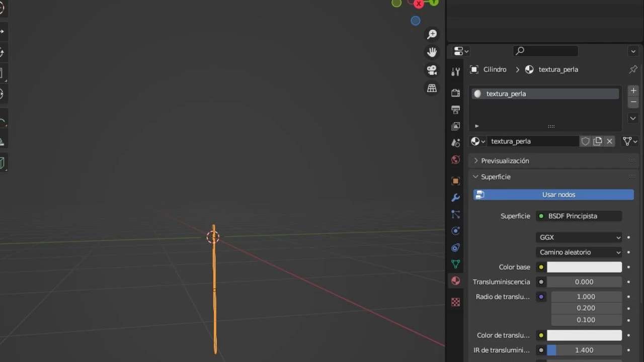Click the pan view hand icon

(x=432, y=52)
